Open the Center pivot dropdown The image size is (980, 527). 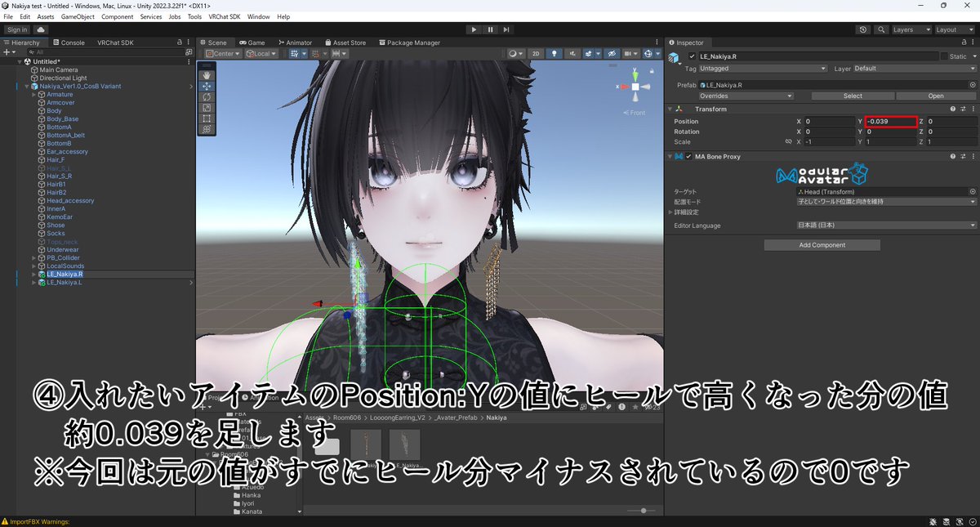point(223,53)
